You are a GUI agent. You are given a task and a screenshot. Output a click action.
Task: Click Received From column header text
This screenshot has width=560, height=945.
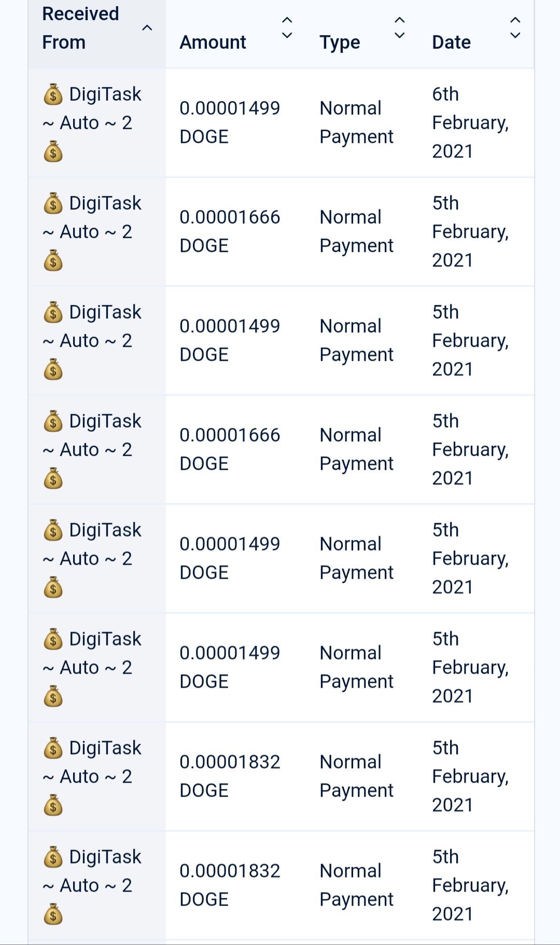(80, 28)
